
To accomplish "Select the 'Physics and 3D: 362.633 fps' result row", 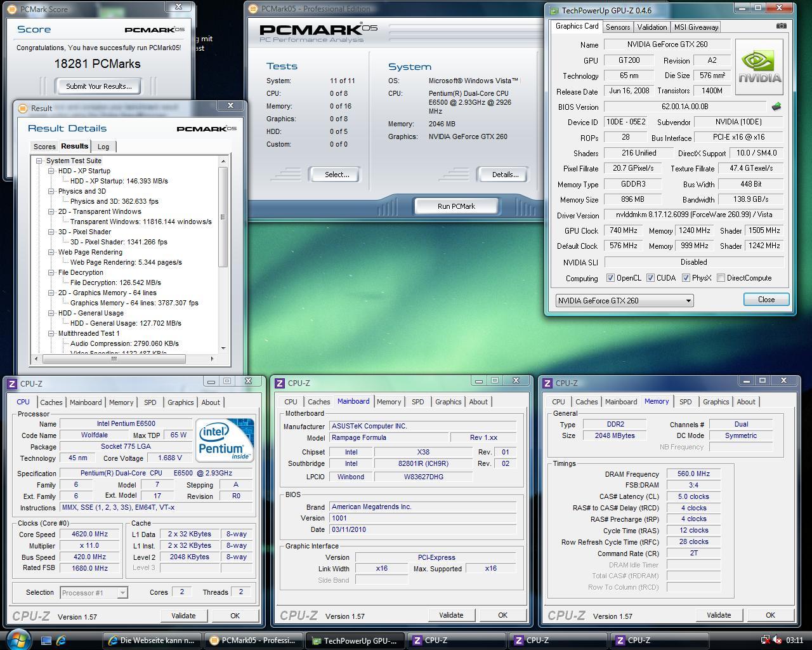I will 114,201.
